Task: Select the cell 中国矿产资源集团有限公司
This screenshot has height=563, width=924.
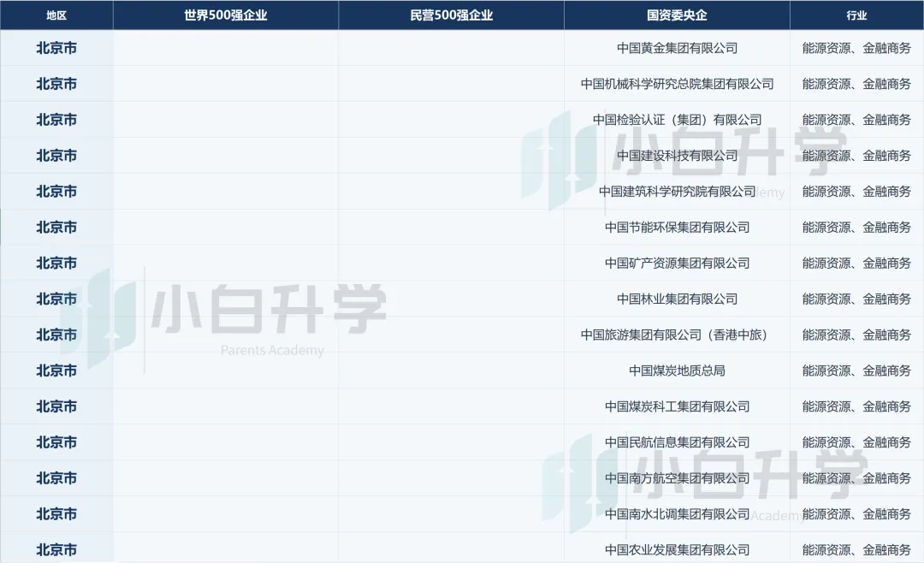Action: coord(677,264)
